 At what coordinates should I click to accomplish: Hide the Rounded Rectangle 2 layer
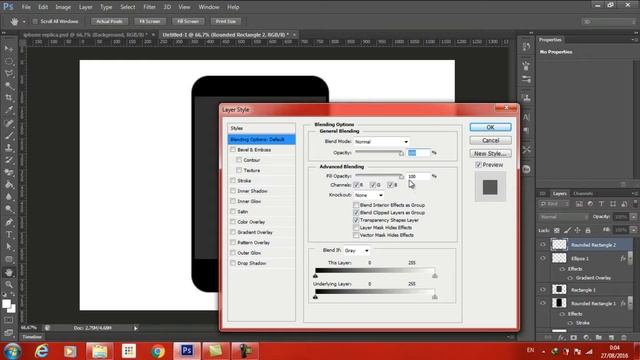click(x=543, y=244)
